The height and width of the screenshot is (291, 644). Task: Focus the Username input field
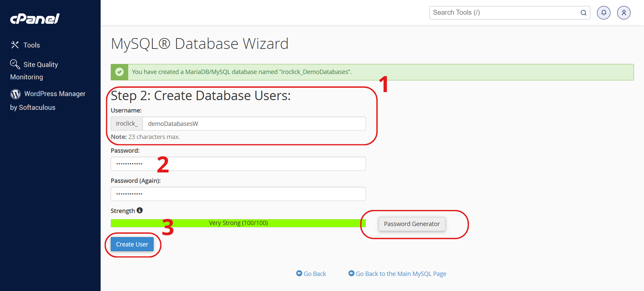coord(254,124)
